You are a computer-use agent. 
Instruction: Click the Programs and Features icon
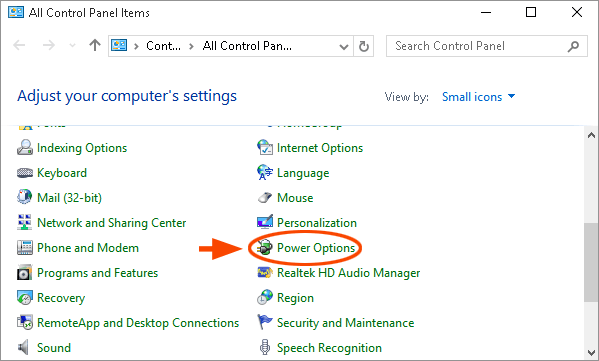[25, 273]
